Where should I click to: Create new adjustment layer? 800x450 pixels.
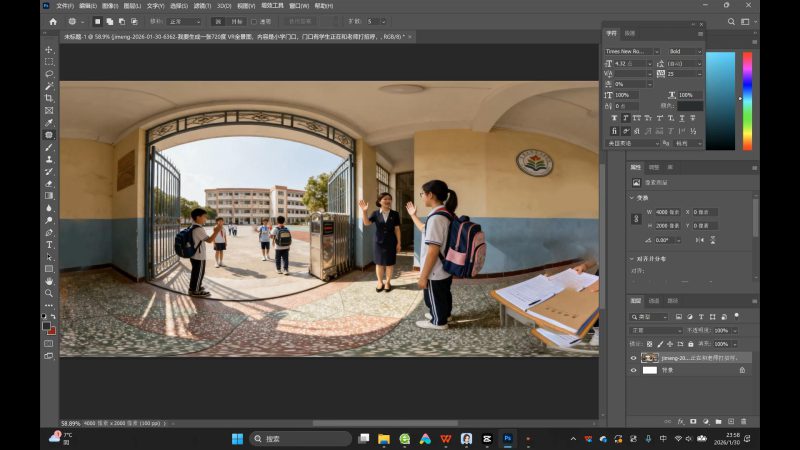click(x=706, y=421)
